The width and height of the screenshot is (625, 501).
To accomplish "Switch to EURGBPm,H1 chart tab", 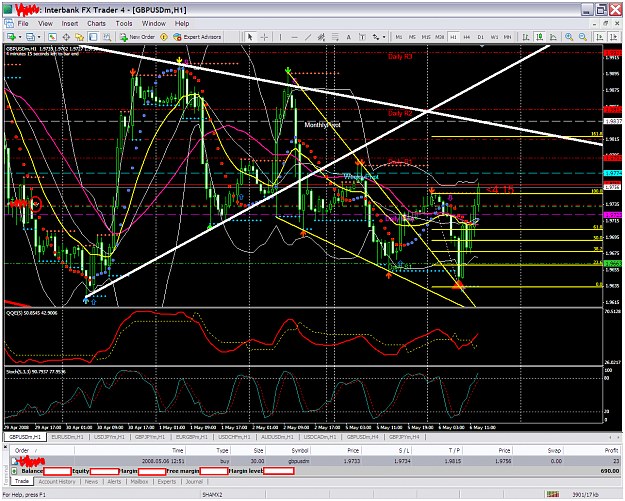I will [192, 437].
